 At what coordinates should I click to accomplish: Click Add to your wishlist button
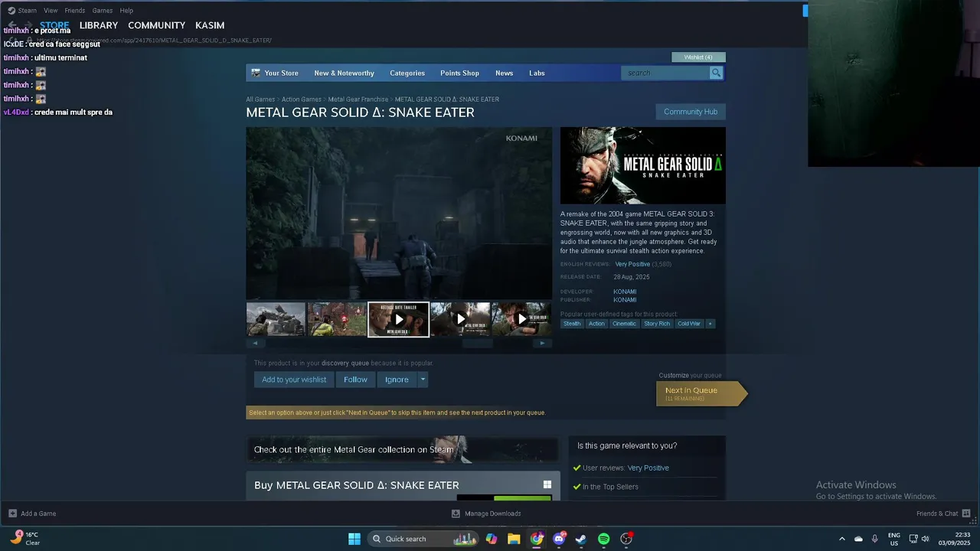coord(294,380)
